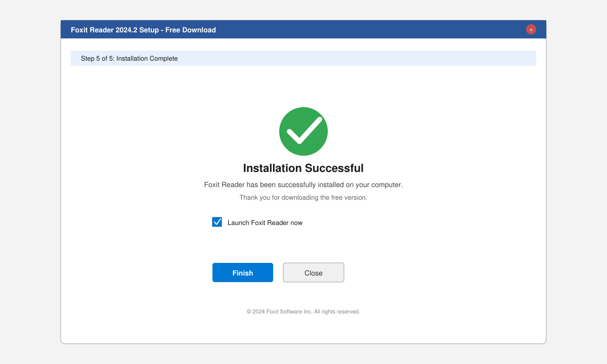Click the blue Finish button
The image size is (607, 364).
pos(243,272)
